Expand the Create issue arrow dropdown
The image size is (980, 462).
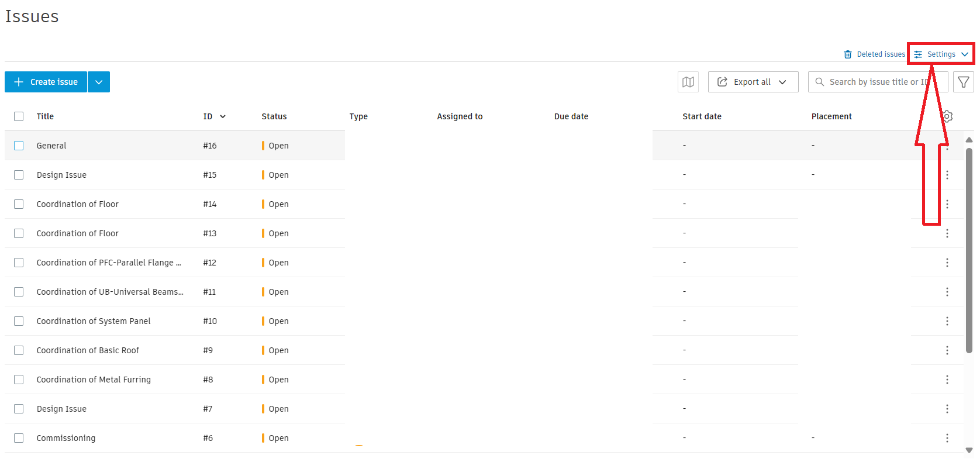[x=99, y=82]
